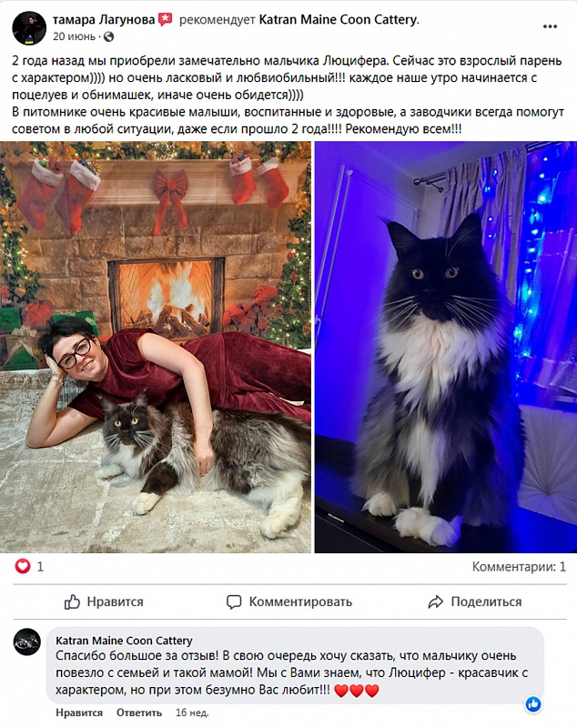The height and width of the screenshot is (728, 577).
Task: Click the share arrow Поделиться icon
Action: [435, 602]
